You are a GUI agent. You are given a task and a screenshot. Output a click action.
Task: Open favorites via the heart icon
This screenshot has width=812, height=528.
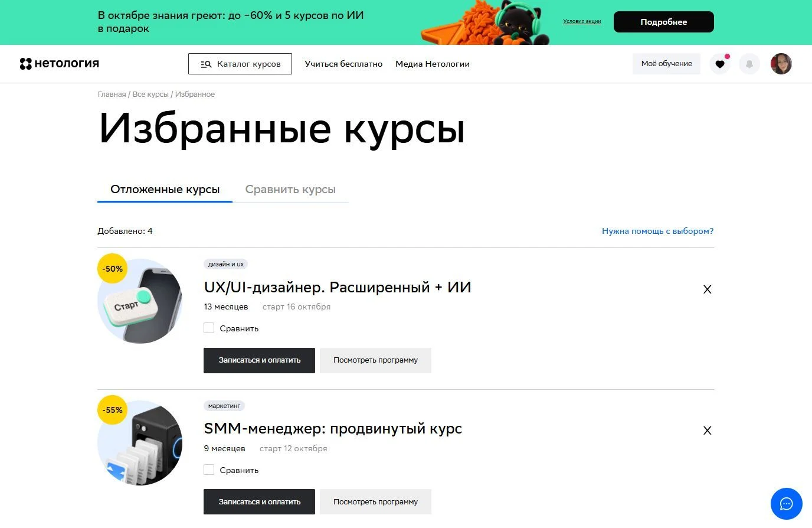(x=720, y=64)
